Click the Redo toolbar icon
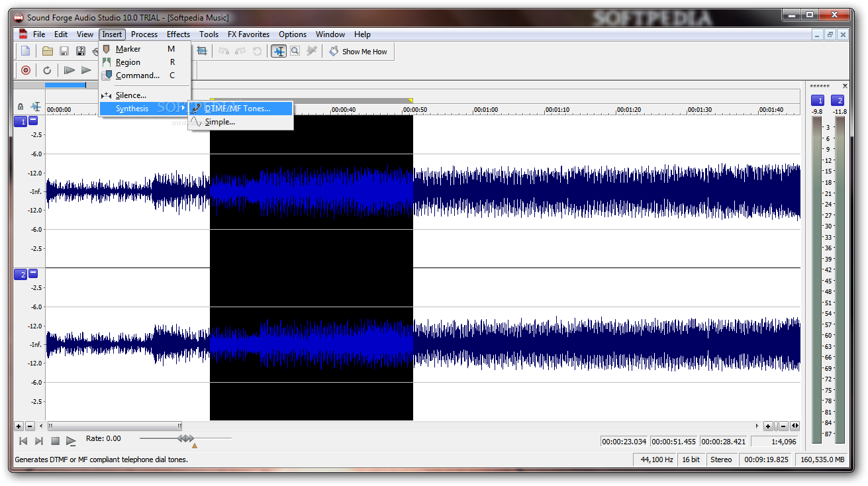This screenshot has height=486, width=868. [x=240, y=51]
